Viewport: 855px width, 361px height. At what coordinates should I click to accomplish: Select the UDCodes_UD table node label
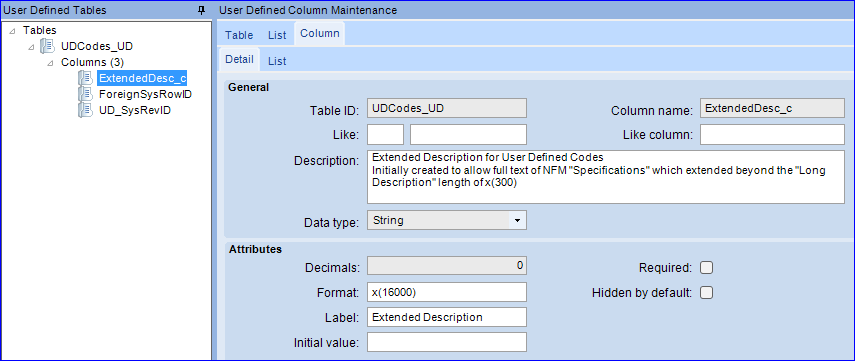pyautogui.click(x=97, y=46)
